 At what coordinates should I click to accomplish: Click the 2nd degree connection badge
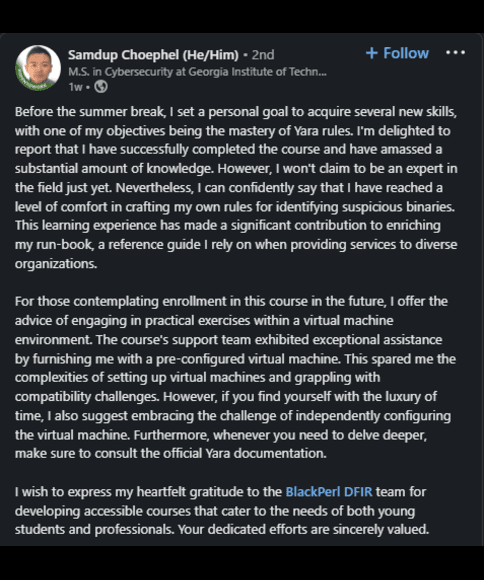pyautogui.click(x=263, y=55)
